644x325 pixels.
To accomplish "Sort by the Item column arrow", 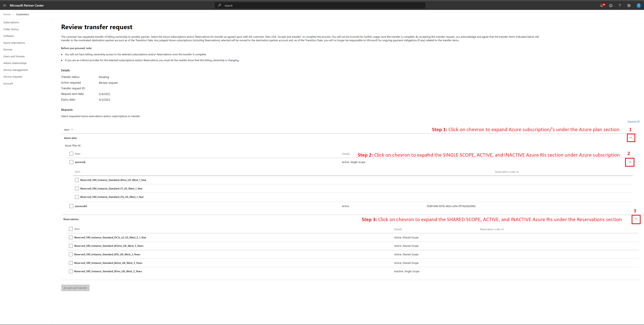I will pyautogui.click(x=72, y=130).
